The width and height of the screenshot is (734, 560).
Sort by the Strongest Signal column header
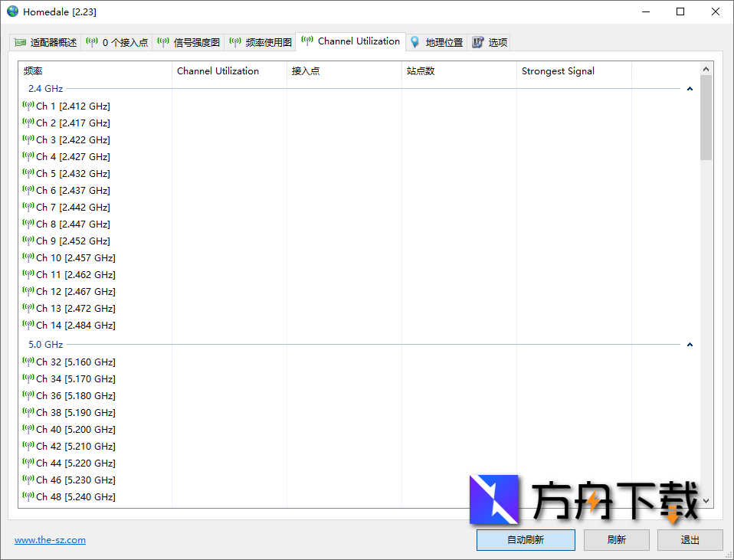click(557, 70)
